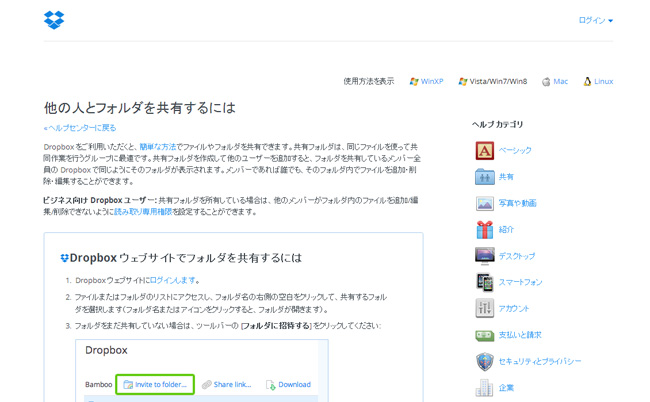Click the page title 他の人とフォルダを共有するには
Image resolution: width=650 pixels, height=402 pixels.
(x=140, y=108)
